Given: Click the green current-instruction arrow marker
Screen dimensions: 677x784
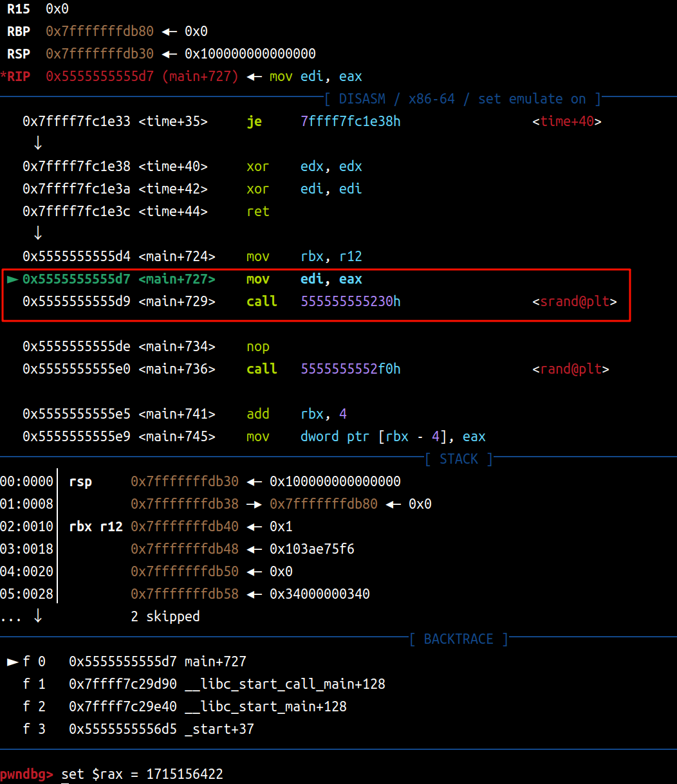Looking at the screenshot, I should coord(12,279).
